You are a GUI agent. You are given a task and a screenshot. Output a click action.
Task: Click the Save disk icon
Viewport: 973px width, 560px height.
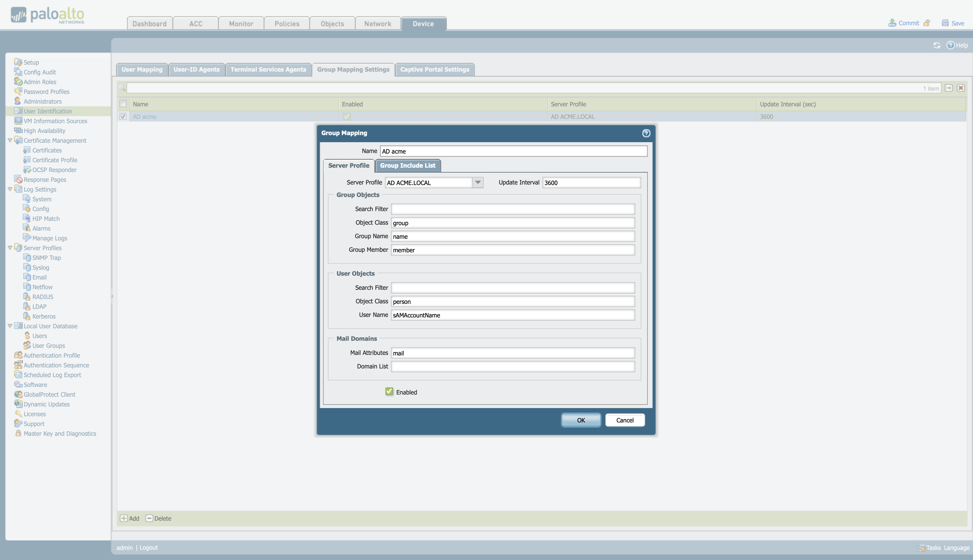(945, 23)
